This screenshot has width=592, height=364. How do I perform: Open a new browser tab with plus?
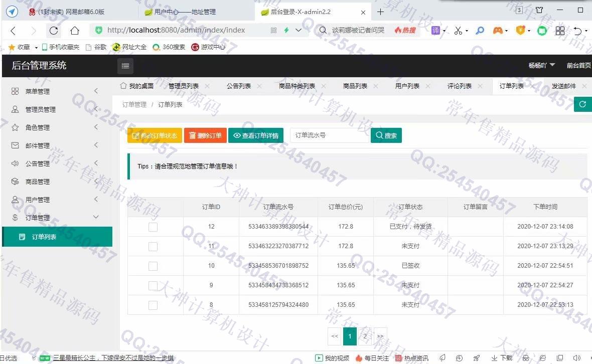pyautogui.click(x=381, y=12)
